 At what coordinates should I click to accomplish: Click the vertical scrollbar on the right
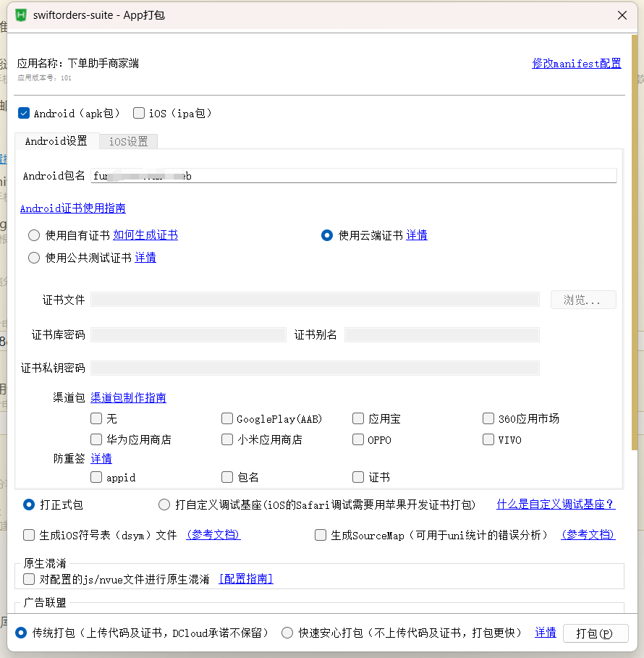(x=635, y=239)
